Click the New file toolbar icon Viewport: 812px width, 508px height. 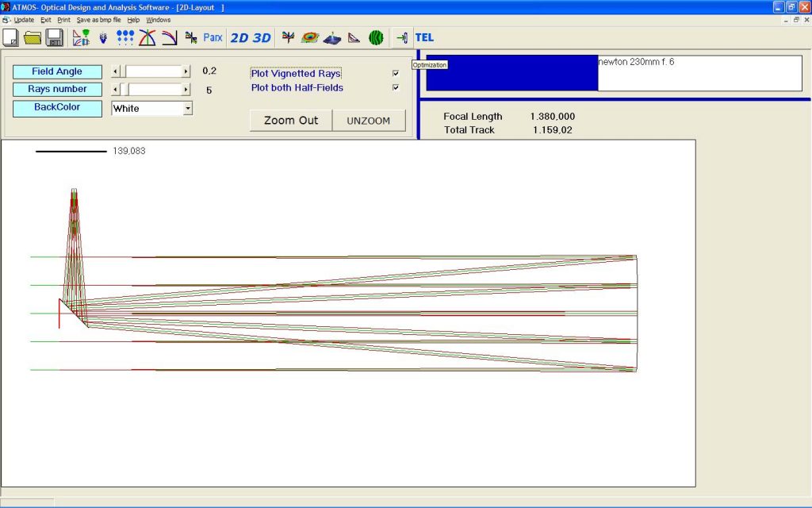click(x=11, y=37)
